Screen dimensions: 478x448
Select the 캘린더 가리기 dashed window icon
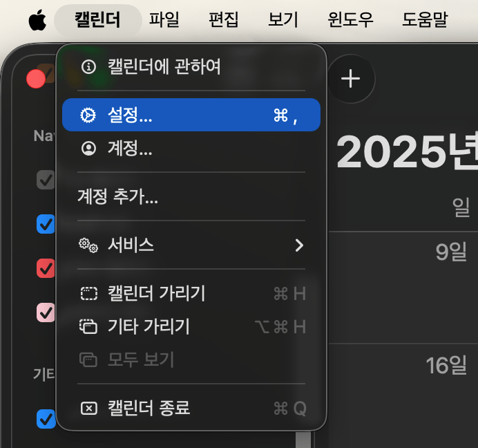tap(88, 294)
